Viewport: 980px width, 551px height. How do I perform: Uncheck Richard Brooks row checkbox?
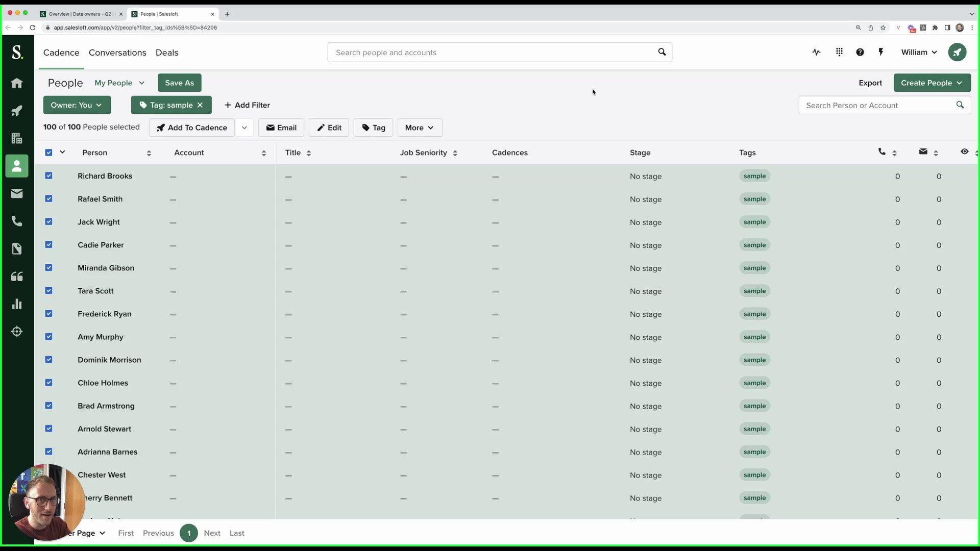point(48,176)
